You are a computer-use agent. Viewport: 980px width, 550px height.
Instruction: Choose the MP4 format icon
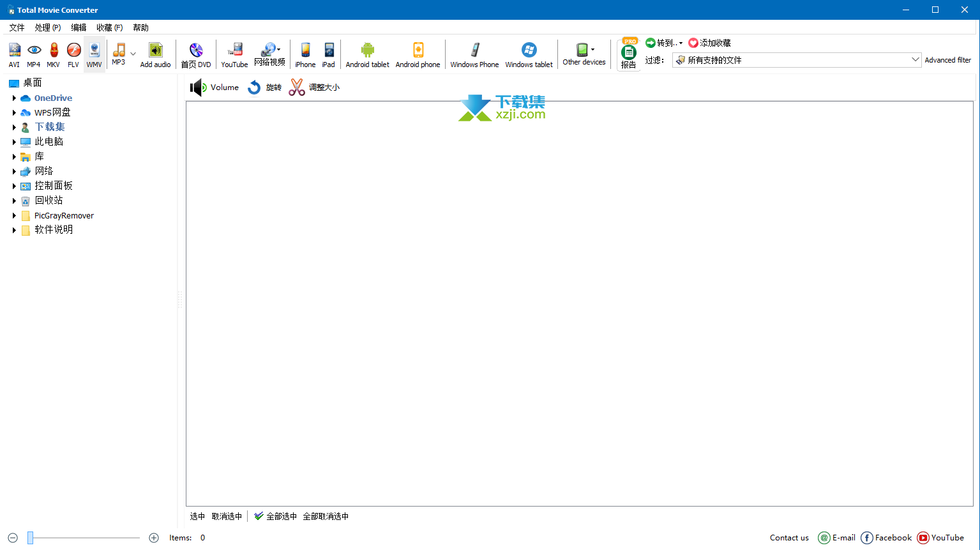tap(34, 54)
